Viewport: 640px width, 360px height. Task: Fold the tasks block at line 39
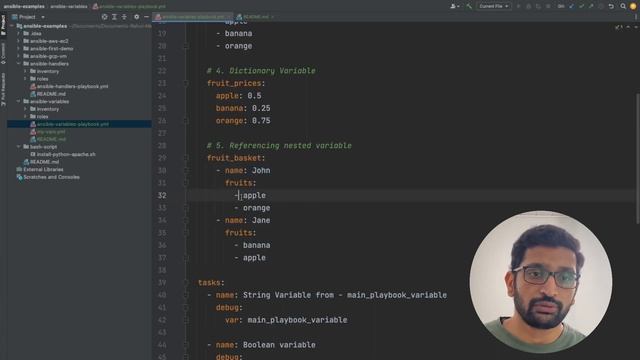[186, 282]
